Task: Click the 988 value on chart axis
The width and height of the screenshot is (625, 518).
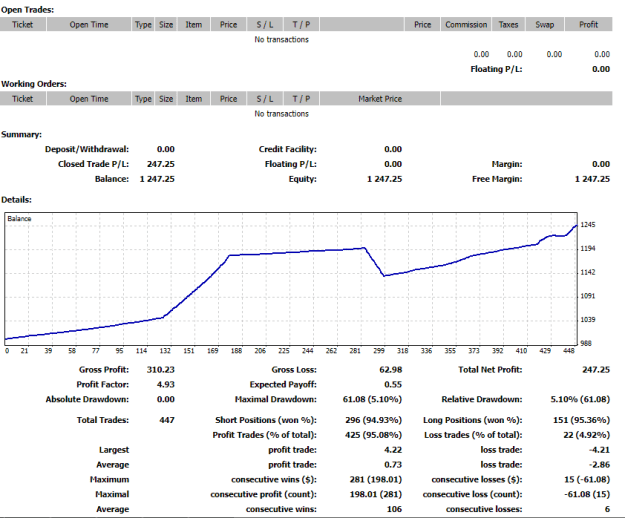Action: tap(586, 343)
